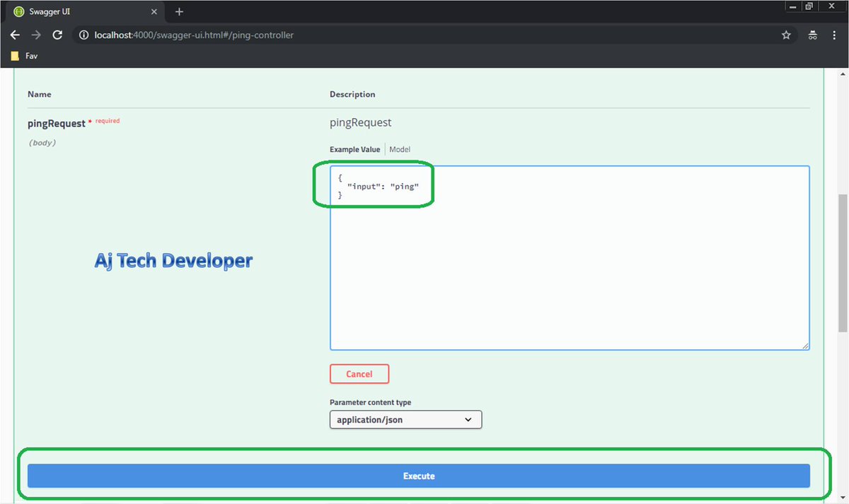Open Chrome's three-dot menu
This screenshot has height=504, width=849.
click(x=833, y=34)
